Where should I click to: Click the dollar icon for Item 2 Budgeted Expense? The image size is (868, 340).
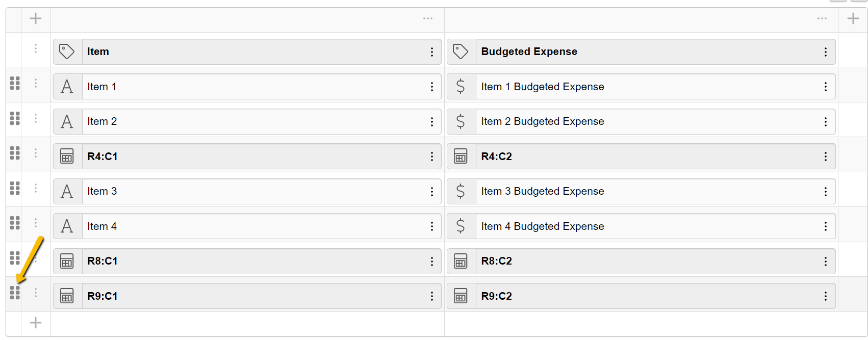(461, 121)
